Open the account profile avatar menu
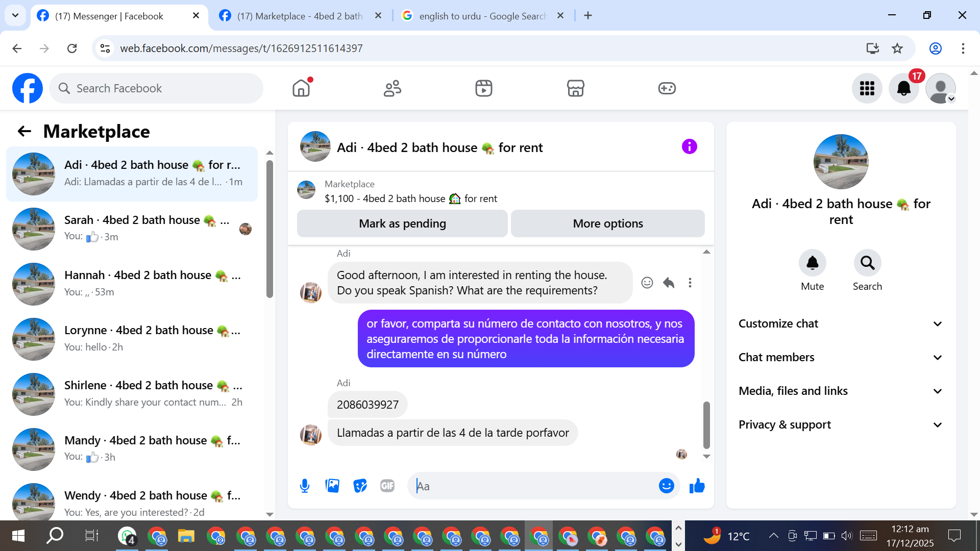980x551 pixels. click(x=940, y=88)
